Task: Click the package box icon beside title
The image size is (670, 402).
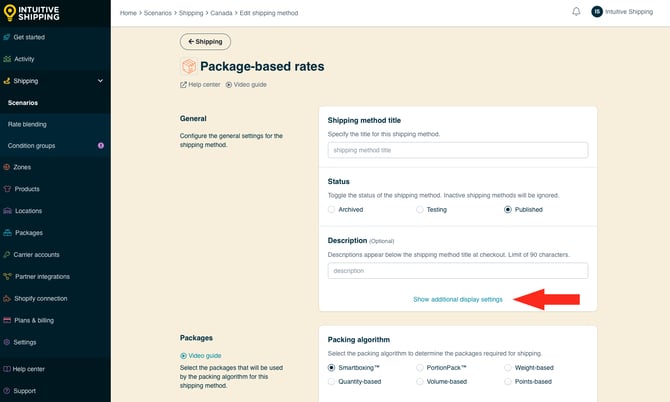Action: [188, 66]
